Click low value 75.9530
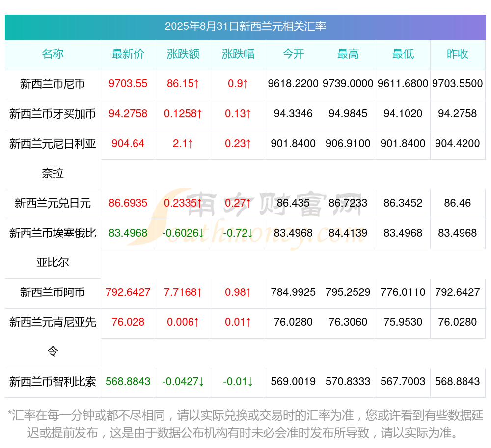 click(403, 322)
